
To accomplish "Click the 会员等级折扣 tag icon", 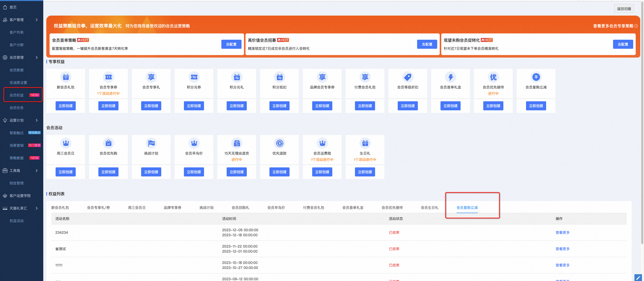I will (408, 77).
